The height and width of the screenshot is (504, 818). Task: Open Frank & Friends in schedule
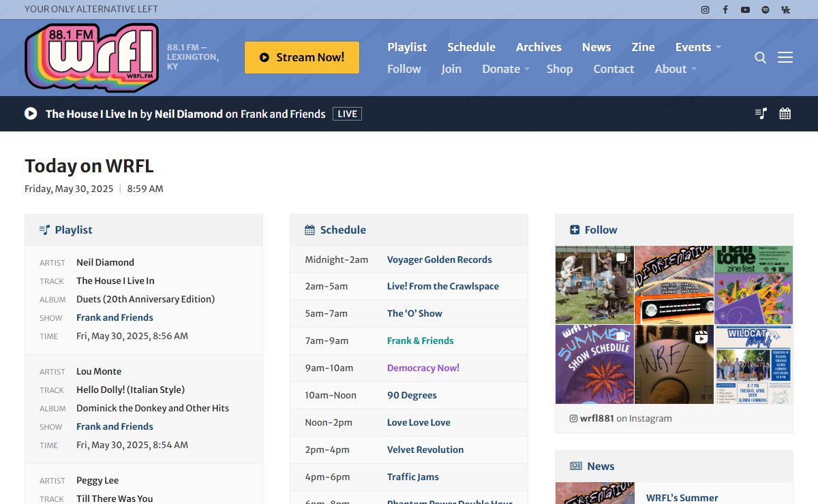click(x=420, y=341)
